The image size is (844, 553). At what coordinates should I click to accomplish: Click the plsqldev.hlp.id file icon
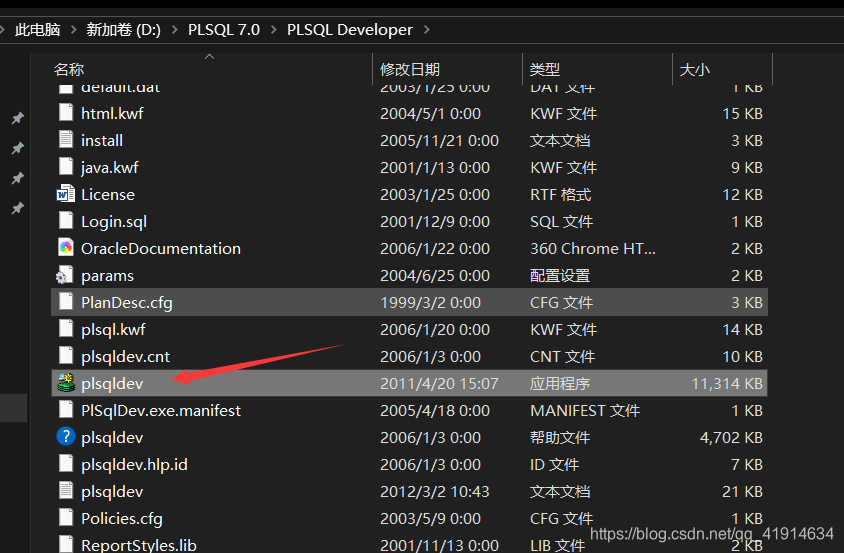click(66, 464)
